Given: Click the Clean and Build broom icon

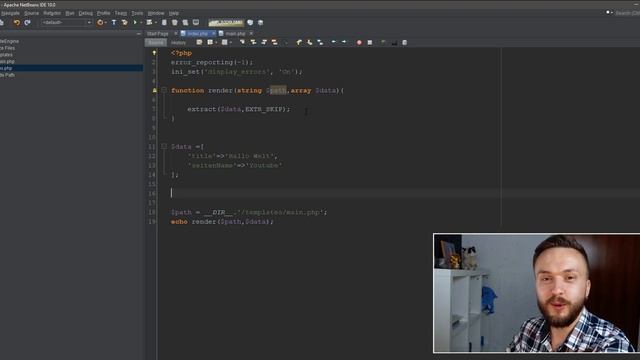Looking at the screenshot, I should tap(124, 22).
